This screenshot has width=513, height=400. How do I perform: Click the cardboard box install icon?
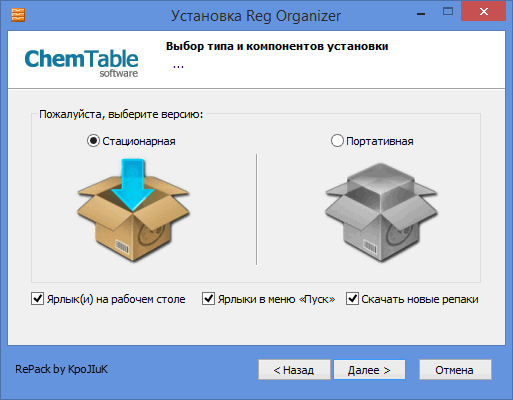pos(133,210)
